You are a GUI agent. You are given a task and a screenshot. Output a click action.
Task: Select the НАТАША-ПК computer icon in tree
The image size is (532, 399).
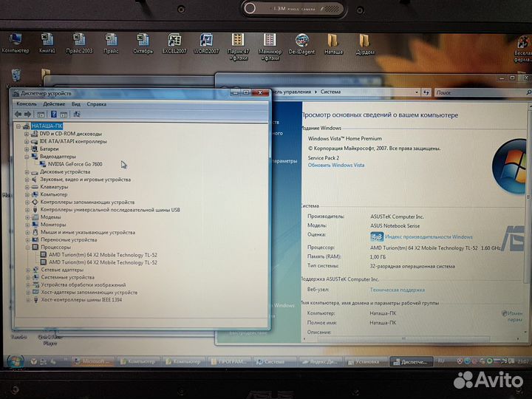[x=27, y=126]
